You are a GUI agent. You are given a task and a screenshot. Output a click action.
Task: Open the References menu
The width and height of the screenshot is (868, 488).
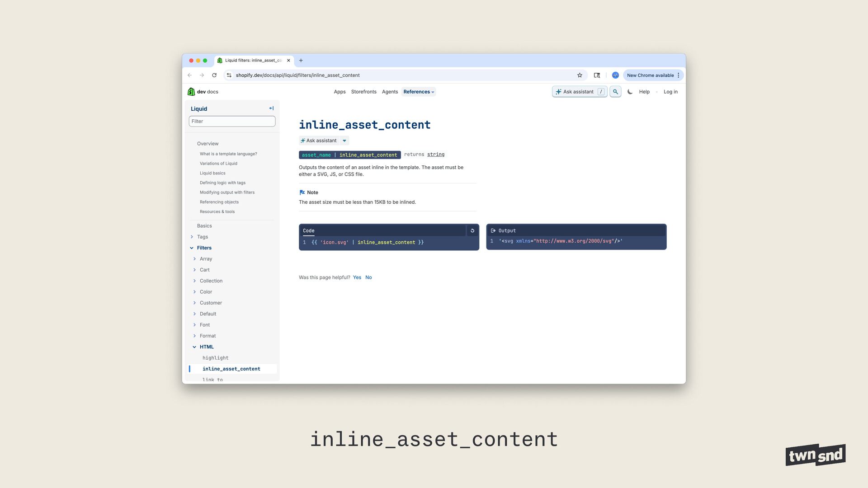tap(419, 92)
